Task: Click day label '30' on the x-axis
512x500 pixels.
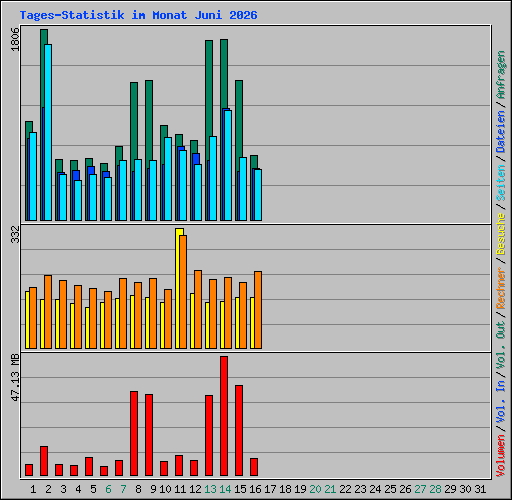Action: tap(465, 489)
